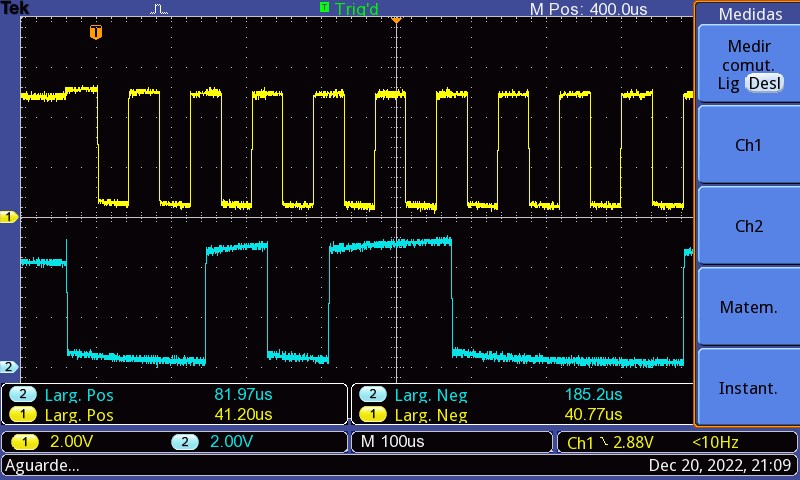
Task: Select the 40.77us negative width value
Action: (x=593, y=414)
